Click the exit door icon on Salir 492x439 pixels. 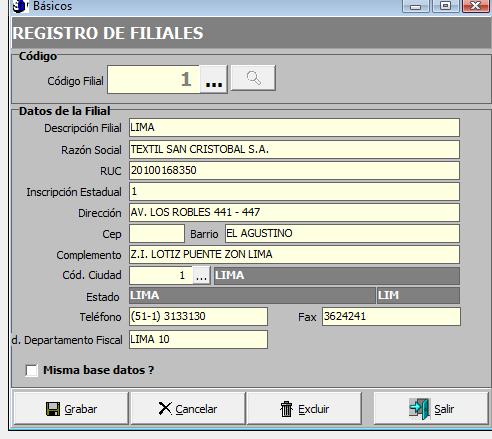[x=420, y=409]
